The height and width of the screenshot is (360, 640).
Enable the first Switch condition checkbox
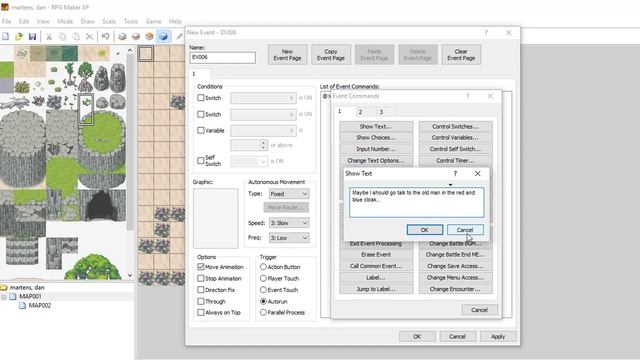(200, 98)
